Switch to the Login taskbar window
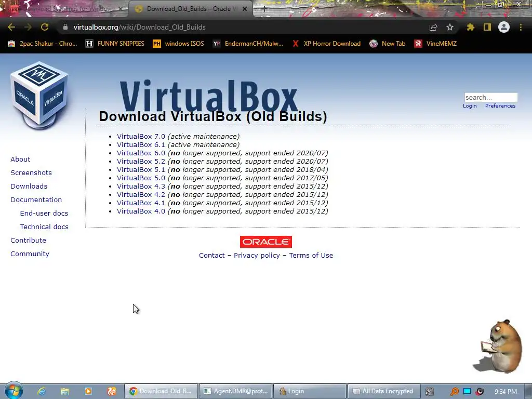 click(x=310, y=391)
